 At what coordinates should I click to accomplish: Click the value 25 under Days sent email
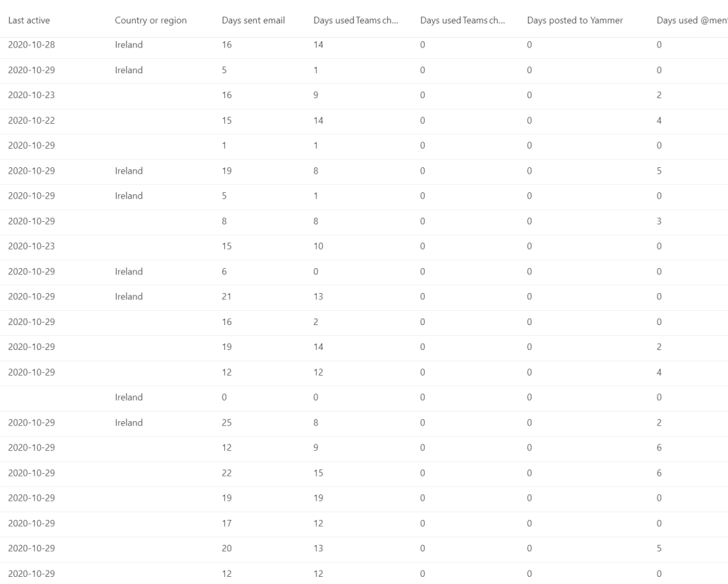point(227,423)
